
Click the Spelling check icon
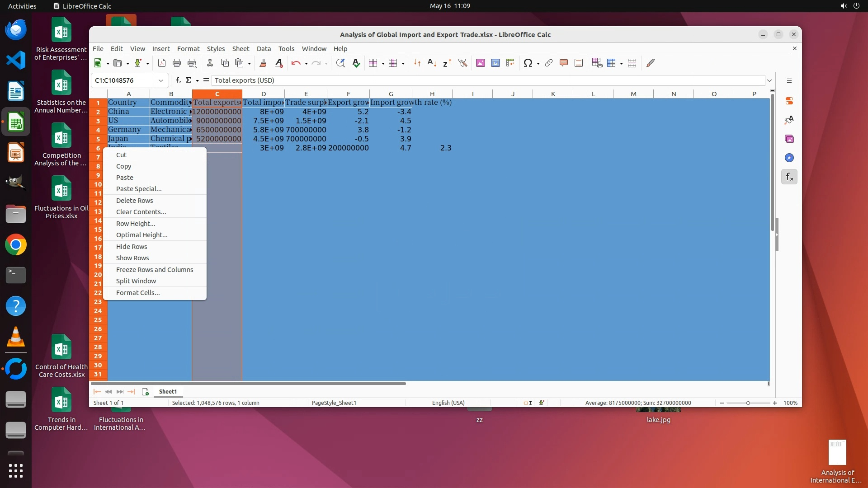(x=356, y=63)
